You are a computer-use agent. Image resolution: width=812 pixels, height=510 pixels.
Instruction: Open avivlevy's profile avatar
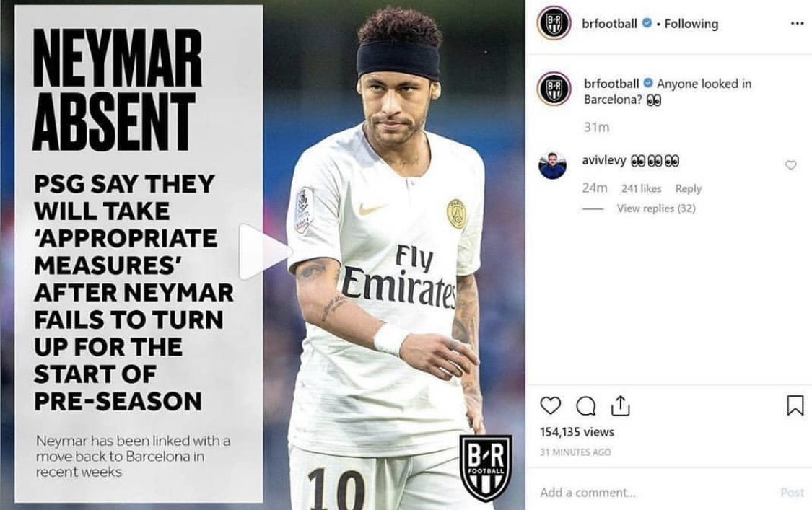pos(552,165)
